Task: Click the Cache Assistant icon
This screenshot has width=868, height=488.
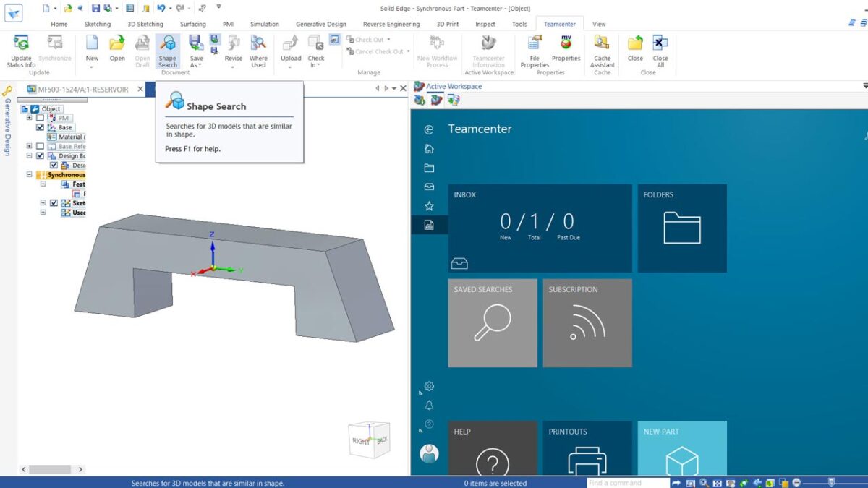Action: coord(602,51)
